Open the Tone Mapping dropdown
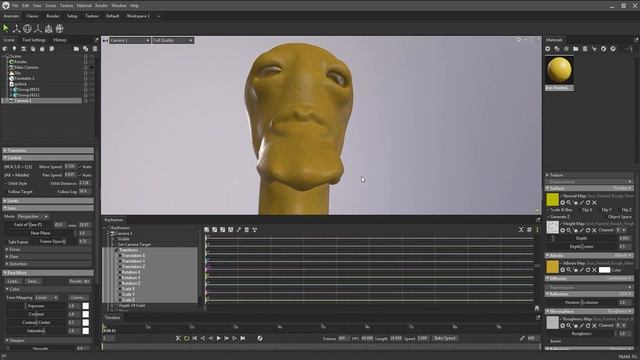Screen dimensions: 640x360 click(47, 298)
